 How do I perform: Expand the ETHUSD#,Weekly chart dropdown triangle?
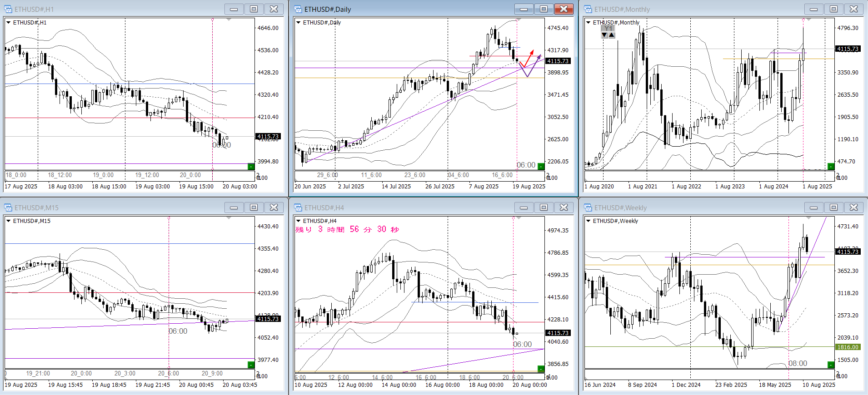point(588,221)
